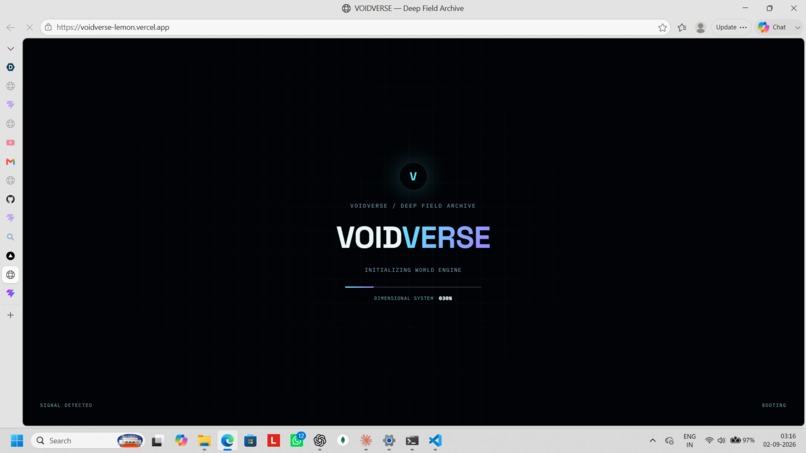Select the highlighted active globe tab
Image resolution: width=806 pixels, height=453 pixels.
point(10,275)
